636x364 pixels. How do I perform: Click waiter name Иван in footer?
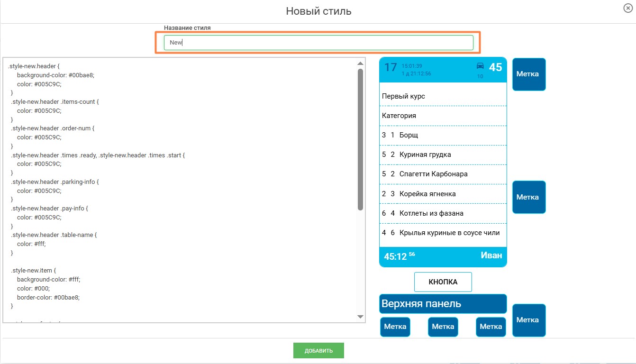(491, 255)
